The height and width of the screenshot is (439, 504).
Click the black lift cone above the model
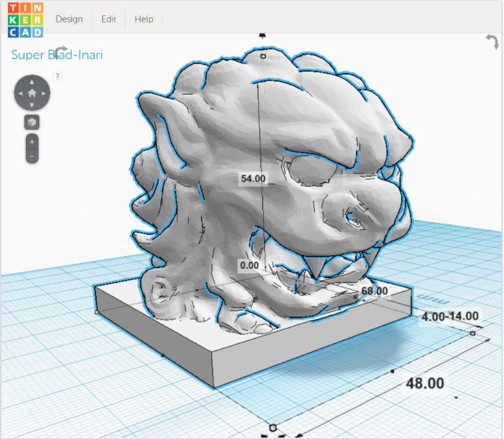pyautogui.click(x=262, y=35)
